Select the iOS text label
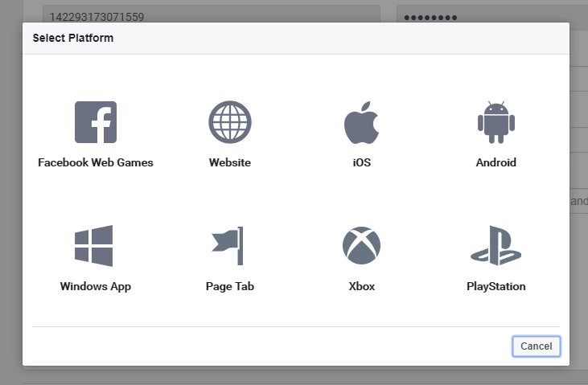The image size is (588, 385). [x=361, y=162]
